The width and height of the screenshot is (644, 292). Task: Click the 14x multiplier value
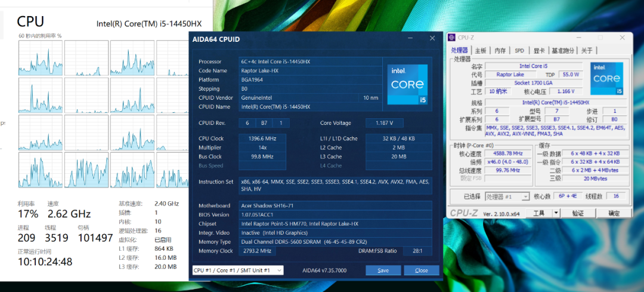click(x=262, y=147)
